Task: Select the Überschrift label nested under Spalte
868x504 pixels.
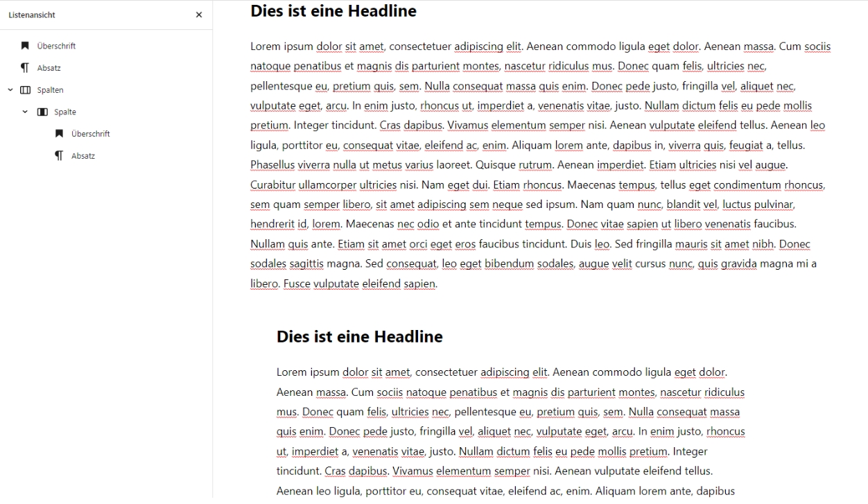Action: click(91, 134)
